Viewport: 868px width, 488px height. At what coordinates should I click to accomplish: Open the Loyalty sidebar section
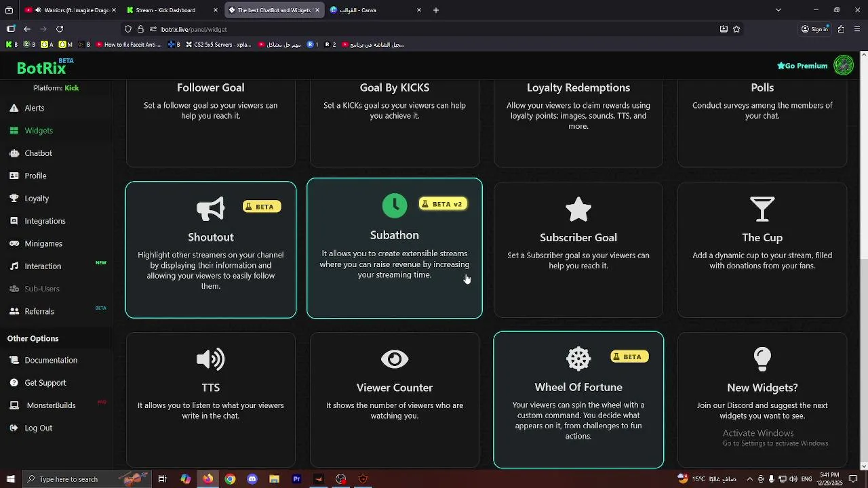(x=37, y=199)
